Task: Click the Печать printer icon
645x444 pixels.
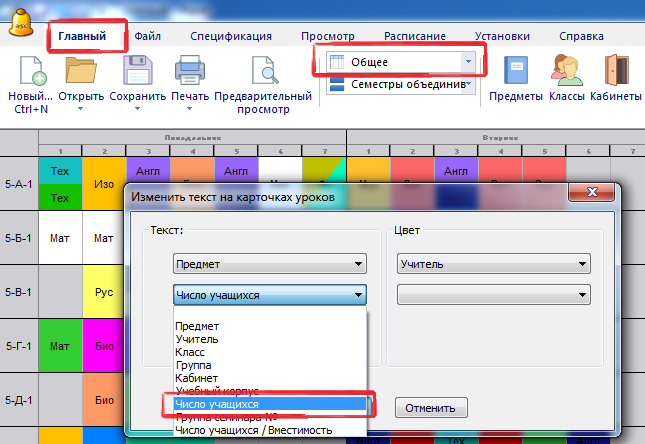Action: point(189,74)
